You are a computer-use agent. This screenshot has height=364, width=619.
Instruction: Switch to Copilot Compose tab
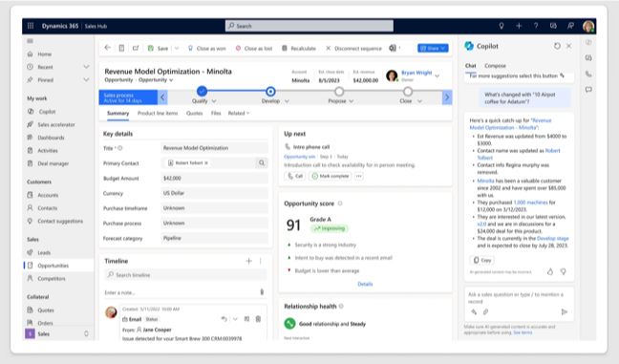(495, 66)
